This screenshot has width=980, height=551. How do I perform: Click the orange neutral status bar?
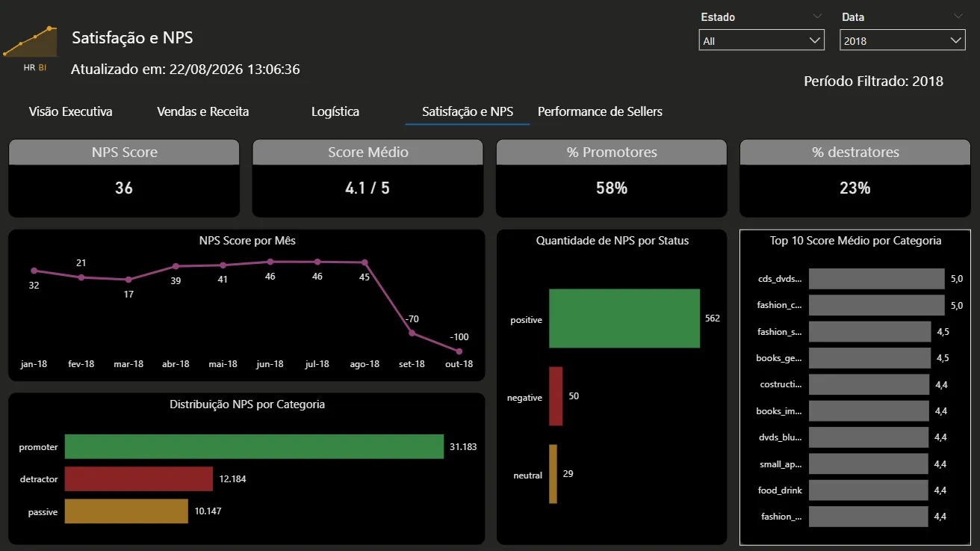click(553, 474)
